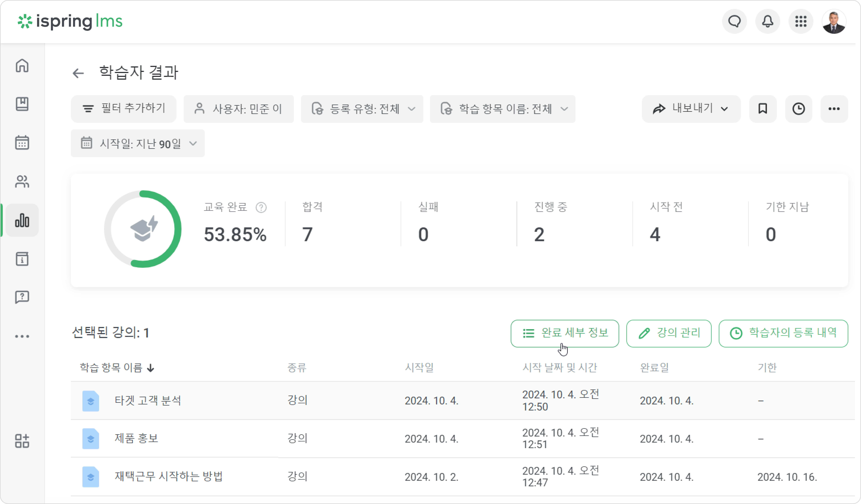Click the 강의 관리 button
Image resolution: width=861 pixels, height=504 pixels.
[669, 333]
